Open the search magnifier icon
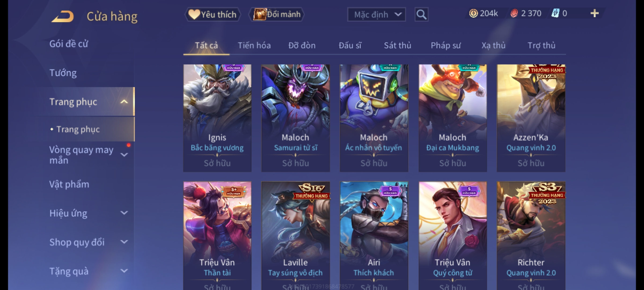The height and width of the screenshot is (290, 644). [421, 15]
